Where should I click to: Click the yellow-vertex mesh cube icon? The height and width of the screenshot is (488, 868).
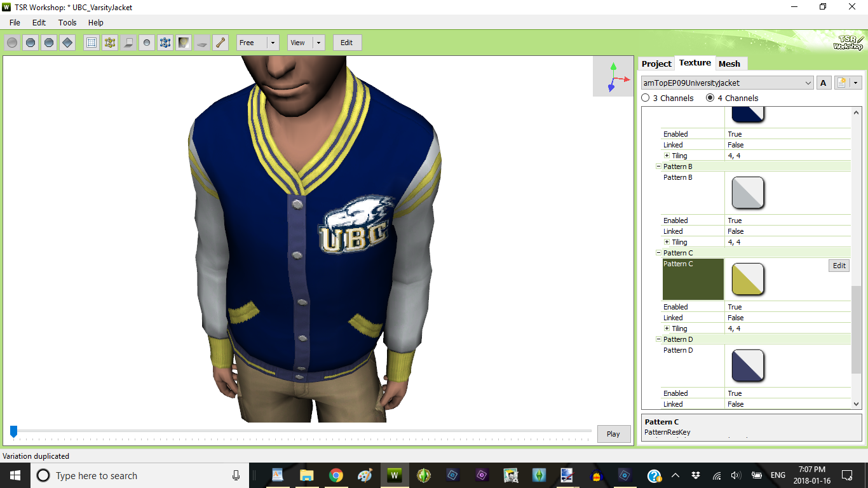click(110, 43)
